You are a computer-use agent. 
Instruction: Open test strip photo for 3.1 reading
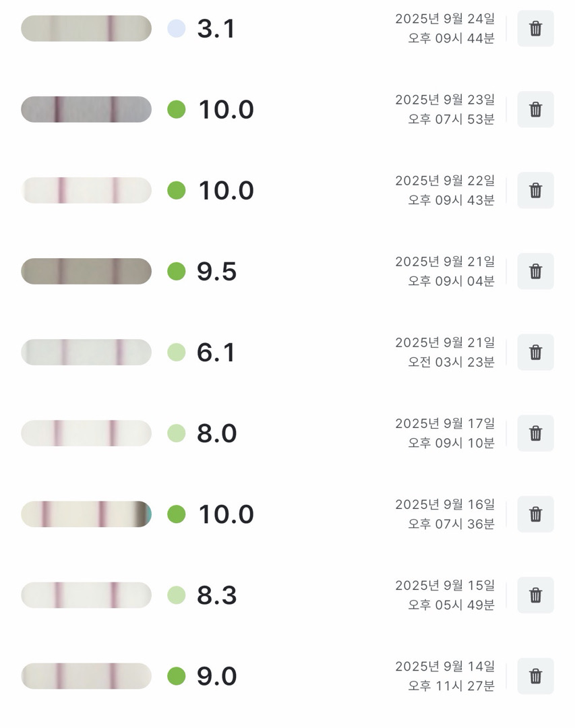coord(86,29)
